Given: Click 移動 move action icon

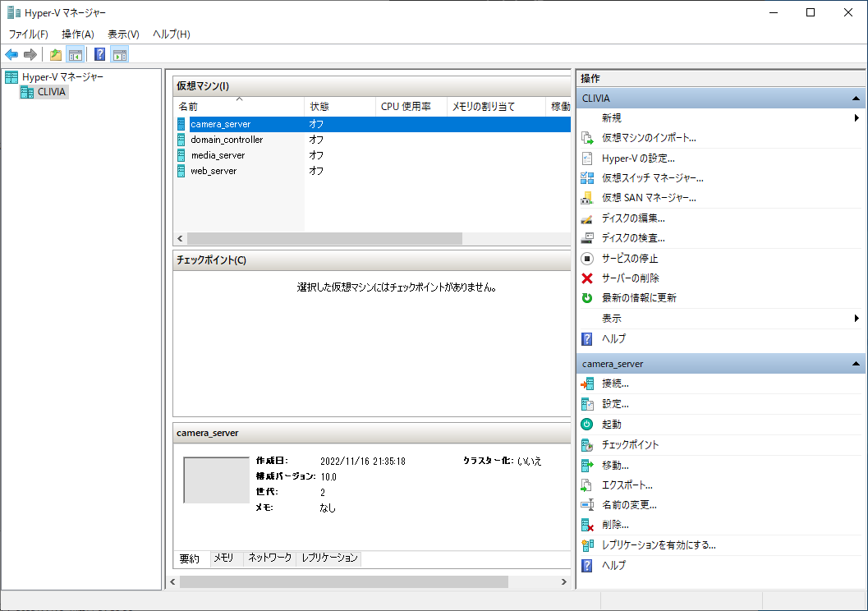Looking at the screenshot, I should [587, 465].
